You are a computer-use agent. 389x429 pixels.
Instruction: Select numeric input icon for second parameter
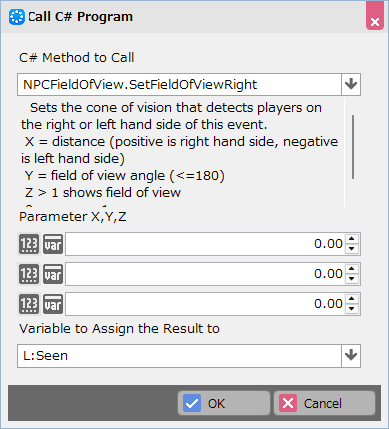pos(29,274)
